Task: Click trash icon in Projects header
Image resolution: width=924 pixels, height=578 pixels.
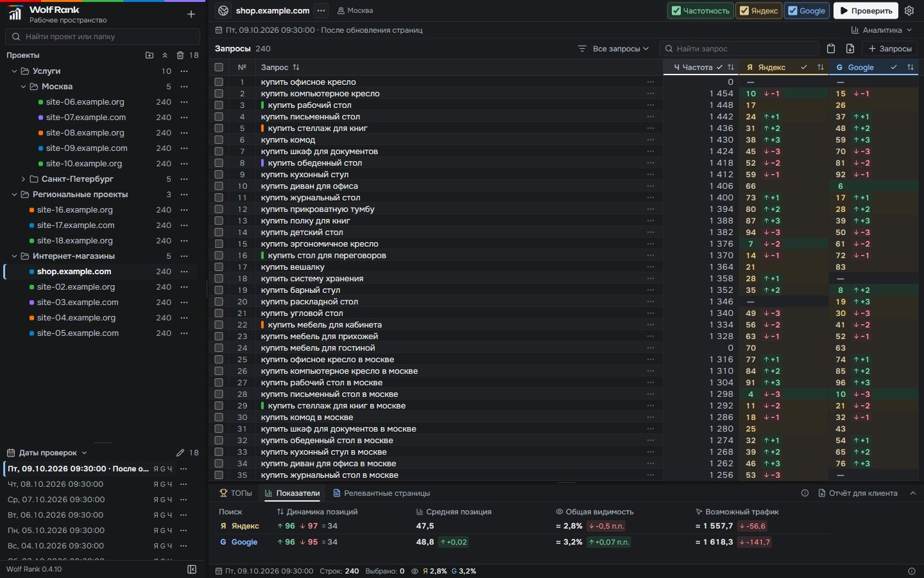Action: [x=180, y=55]
